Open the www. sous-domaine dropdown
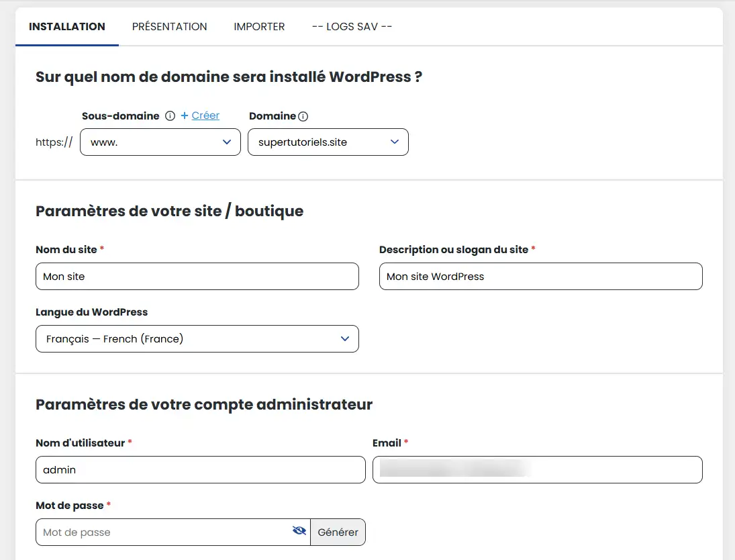The width and height of the screenshot is (735, 560). tap(160, 142)
